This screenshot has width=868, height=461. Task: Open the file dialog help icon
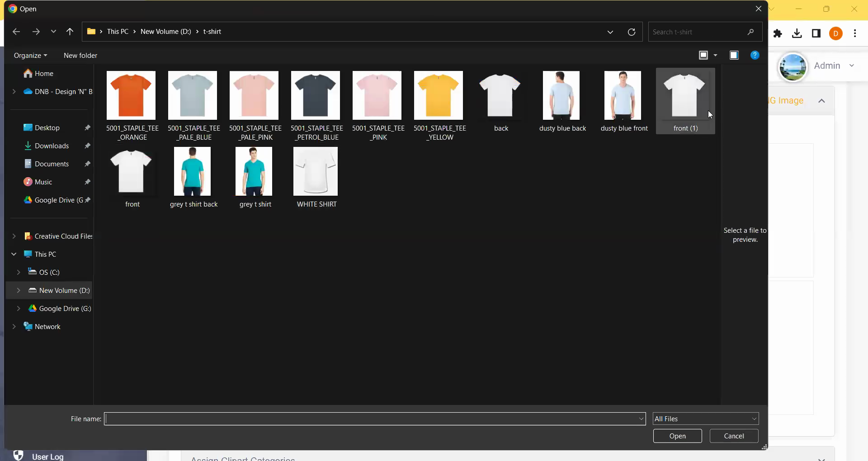(755, 55)
